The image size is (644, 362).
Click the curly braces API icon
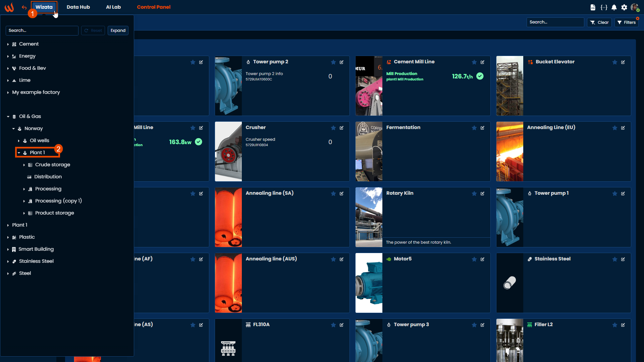click(x=604, y=7)
